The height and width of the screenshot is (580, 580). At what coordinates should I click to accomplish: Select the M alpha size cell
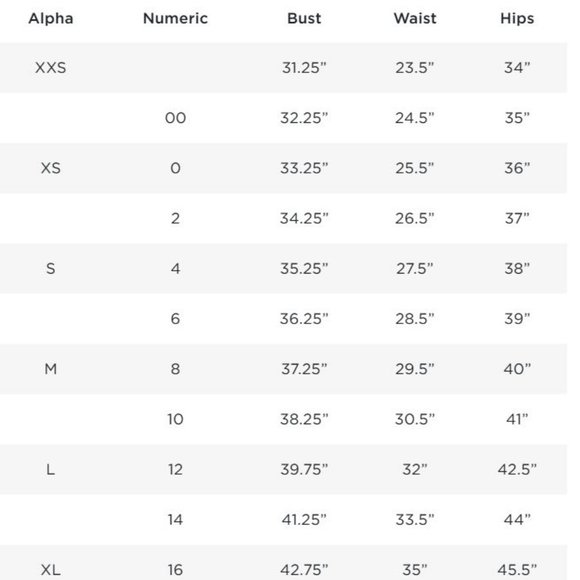click(x=51, y=369)
